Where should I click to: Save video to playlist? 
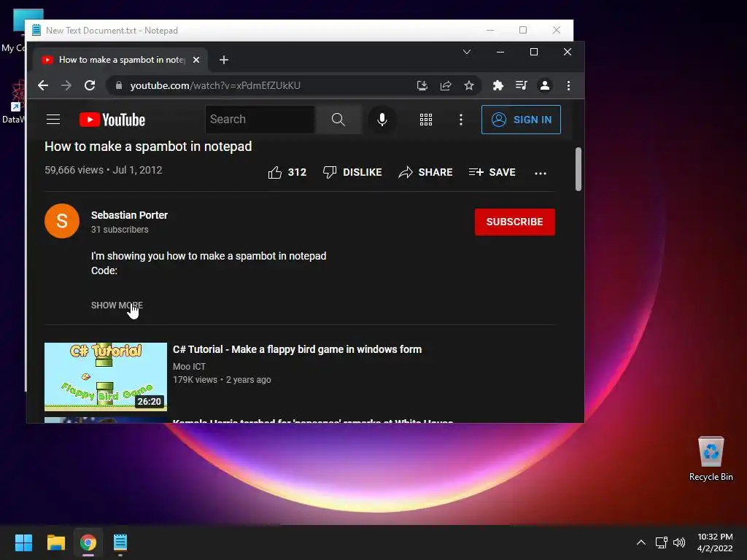492,172
